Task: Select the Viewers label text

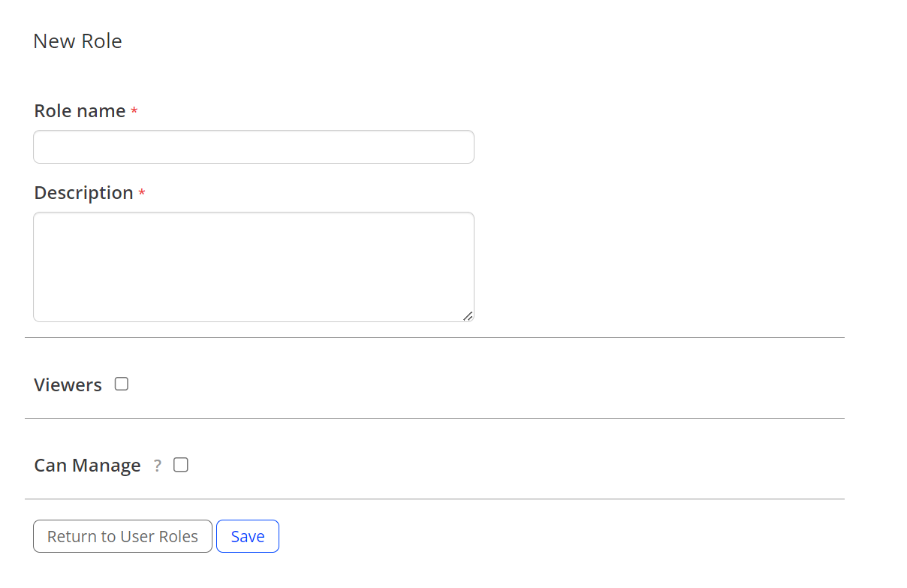Action: point(68,385)
